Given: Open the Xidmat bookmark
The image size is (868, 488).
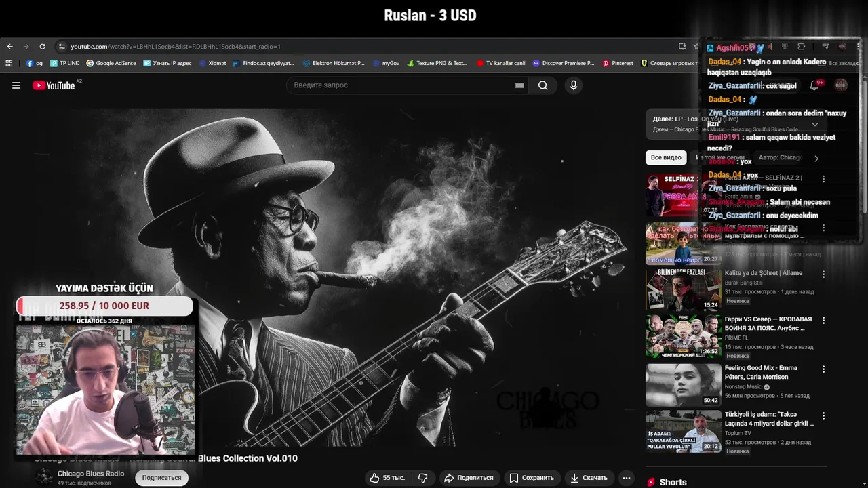Looking at the screenshot, I should tap(212, 63).
